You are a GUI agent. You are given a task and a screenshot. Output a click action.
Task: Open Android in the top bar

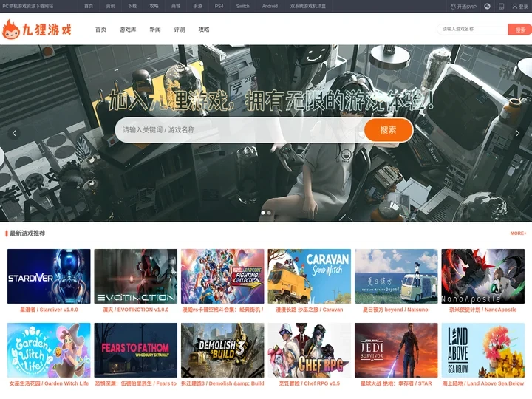click(270, 6)
